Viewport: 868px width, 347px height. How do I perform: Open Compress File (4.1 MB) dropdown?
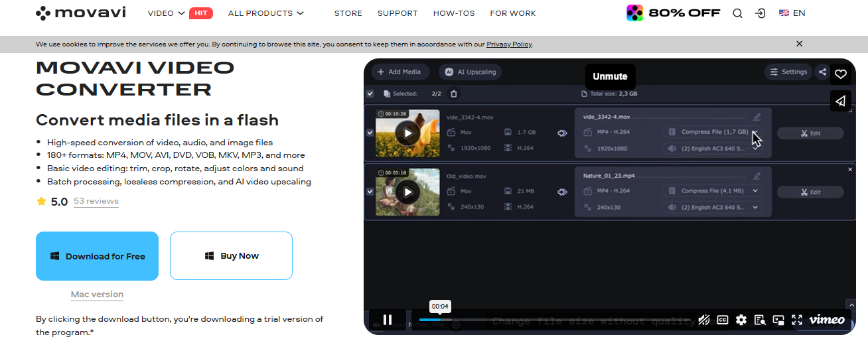tap(713, 191)
